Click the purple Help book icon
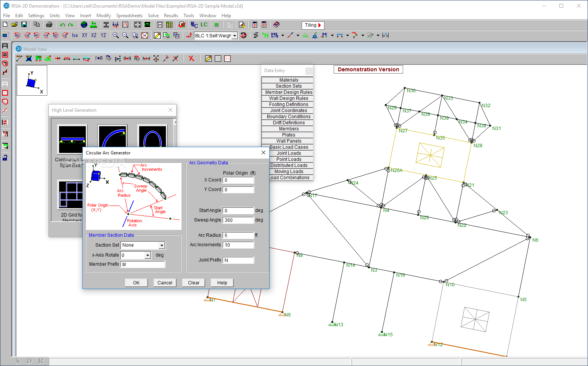 (x=276, y=24)
